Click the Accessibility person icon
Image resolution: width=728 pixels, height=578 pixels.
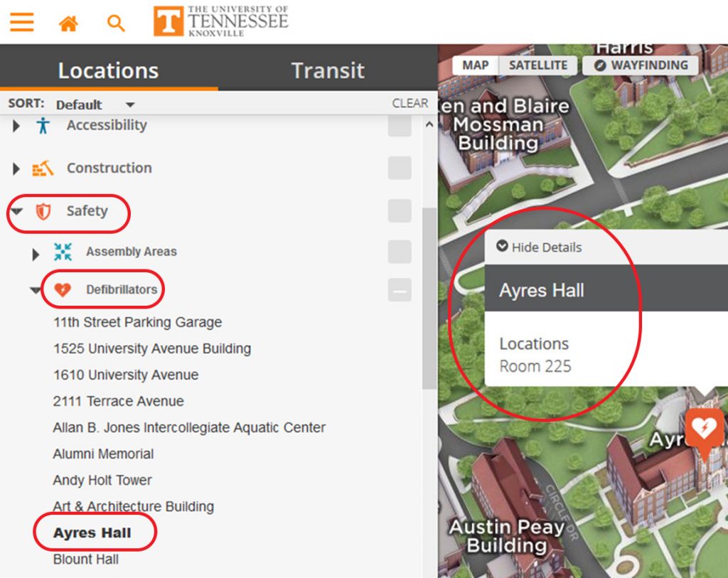[43, 126]
